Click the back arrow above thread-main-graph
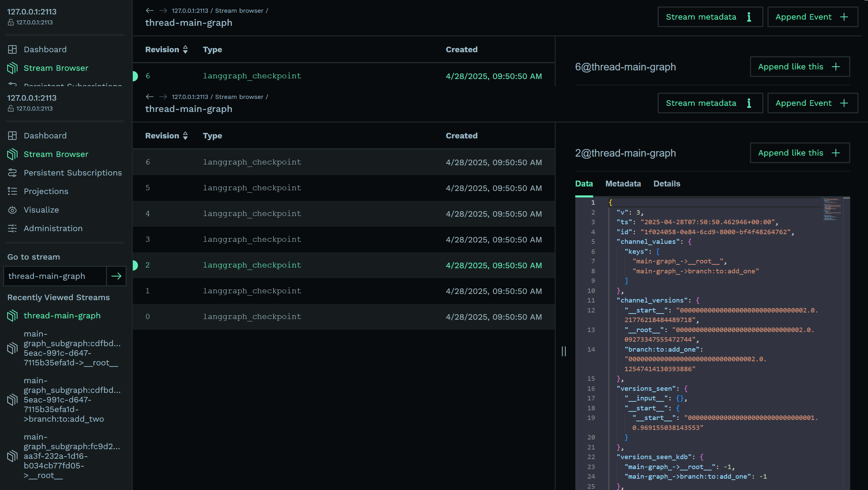This screenshot has height=490, width=868. point(149,96)
